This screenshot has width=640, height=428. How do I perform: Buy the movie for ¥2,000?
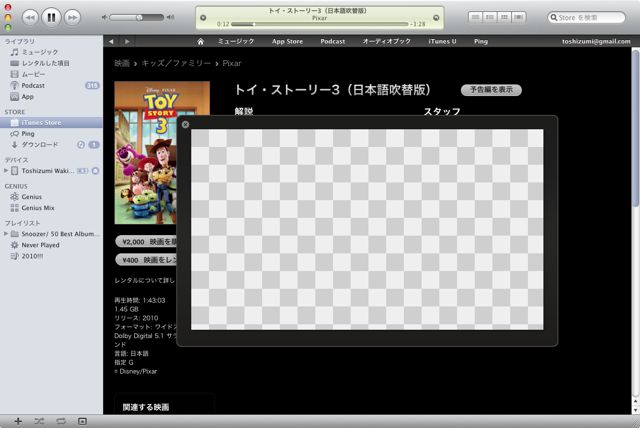tap(146, 242)
